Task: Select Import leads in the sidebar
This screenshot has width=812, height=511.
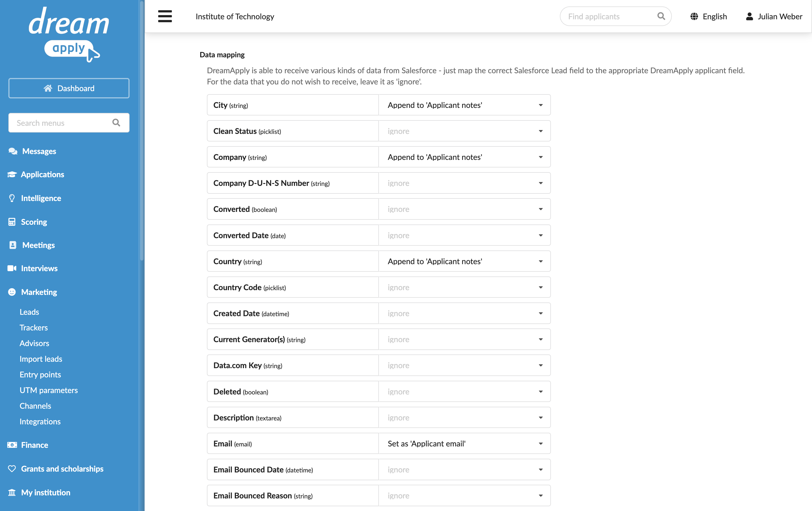Action: coord(41,359)
